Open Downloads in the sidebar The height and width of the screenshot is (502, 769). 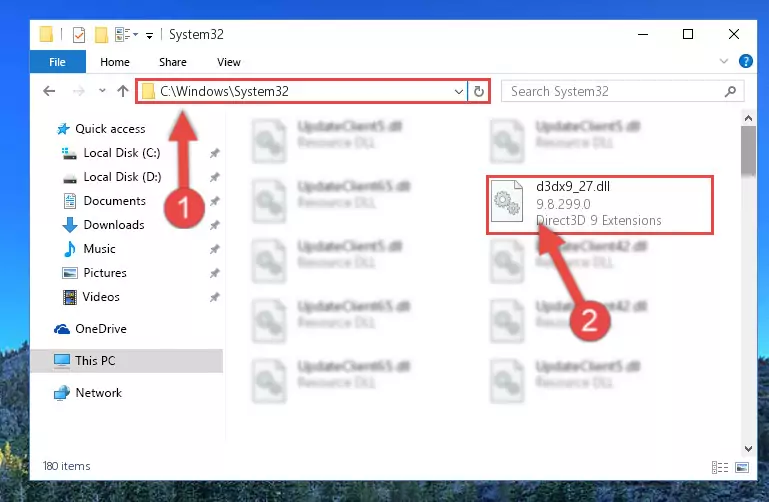pos(103,225)
